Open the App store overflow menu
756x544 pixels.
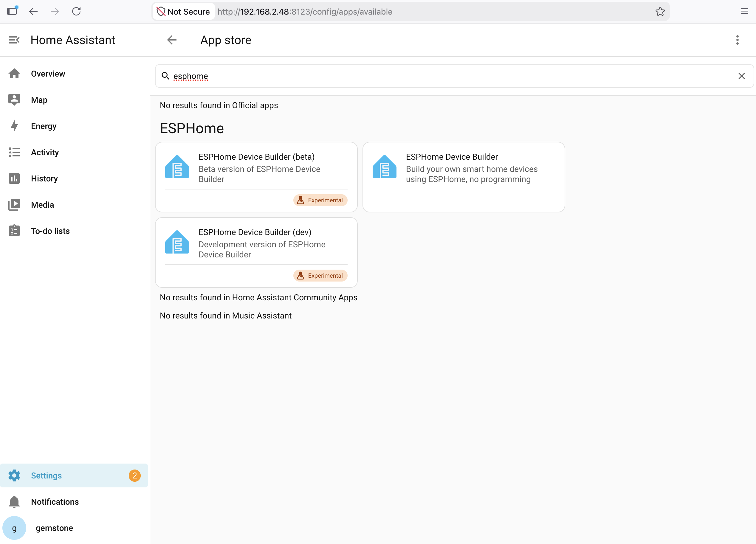click(x=737, y=40)
